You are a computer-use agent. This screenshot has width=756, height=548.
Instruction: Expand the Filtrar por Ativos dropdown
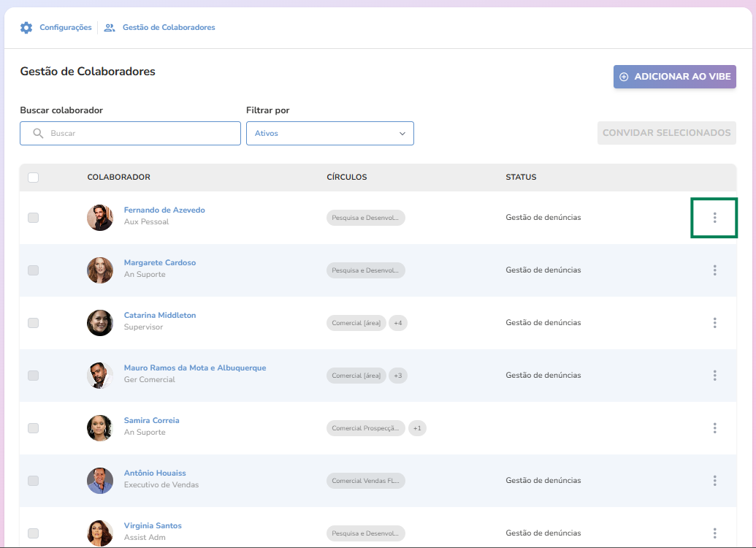[329, 134]
